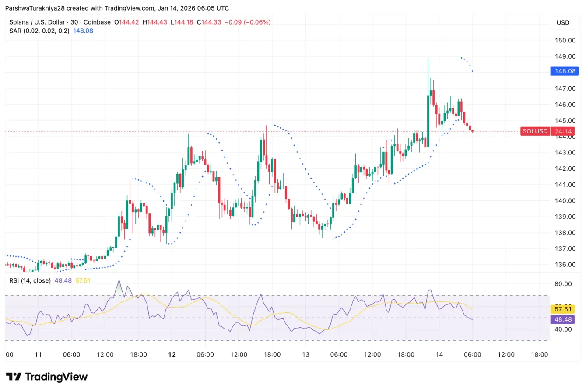Click the 150.00 price axis level

(565, 40)
